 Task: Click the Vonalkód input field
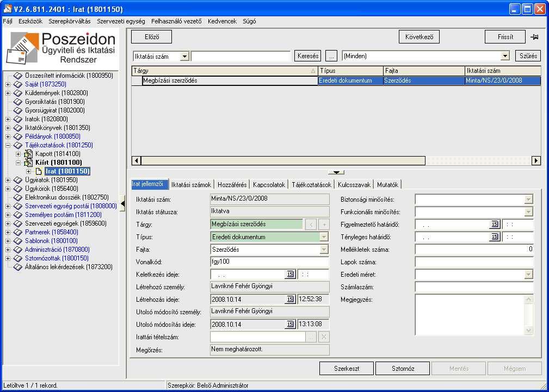pos(269,262)
